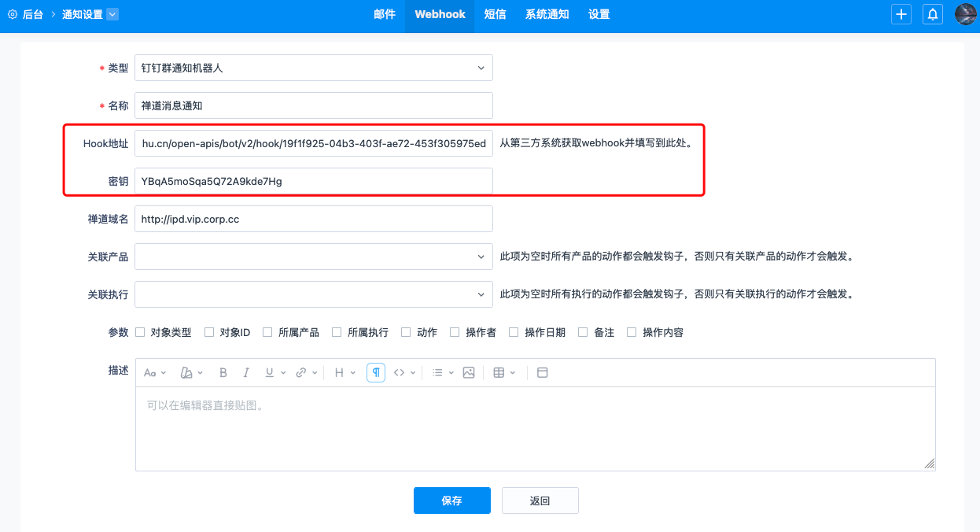
Task: Open the text color dropdown arrow
Action: pos(200,373)
